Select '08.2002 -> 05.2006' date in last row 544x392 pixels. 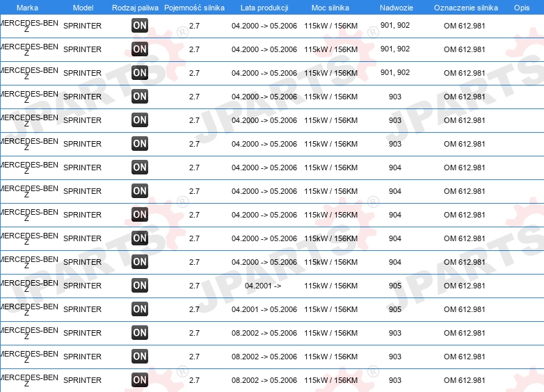(264, 380)
